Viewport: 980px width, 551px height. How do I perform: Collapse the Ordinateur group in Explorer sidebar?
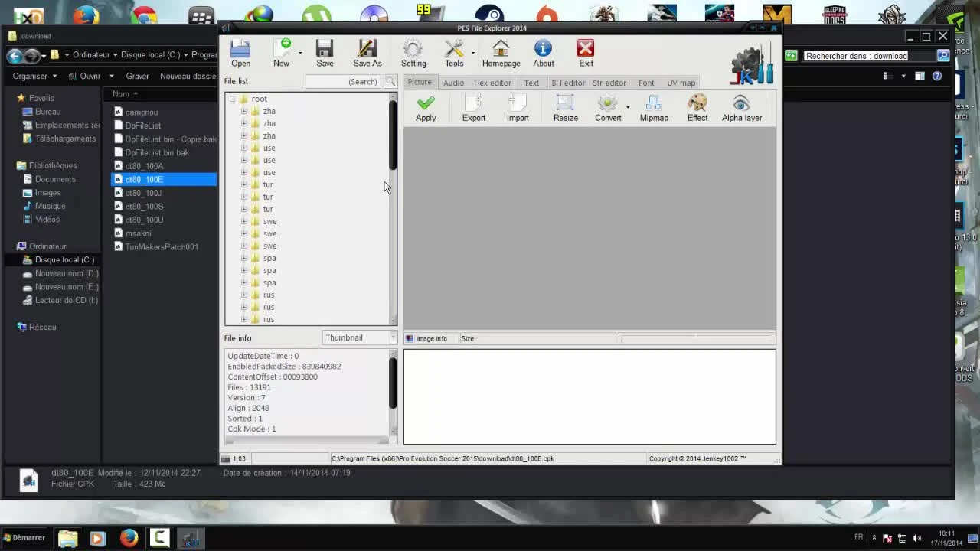(x=21, y=246)
